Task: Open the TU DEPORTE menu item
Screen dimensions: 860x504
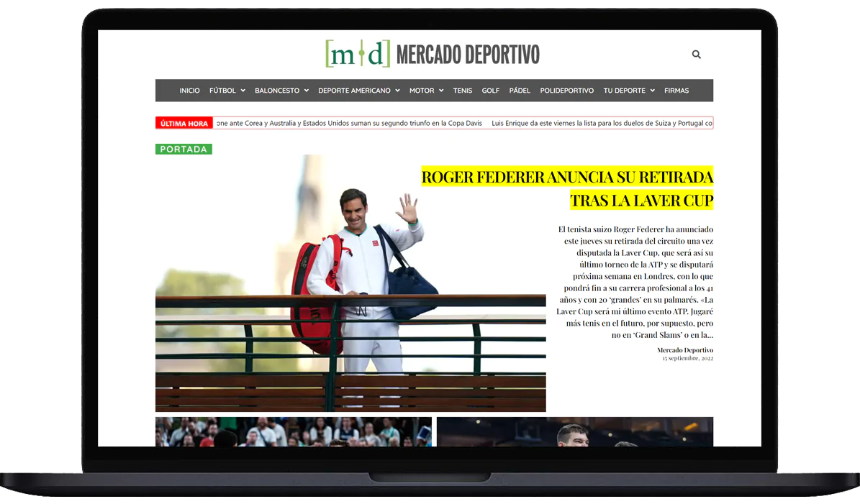Action: 624,91
